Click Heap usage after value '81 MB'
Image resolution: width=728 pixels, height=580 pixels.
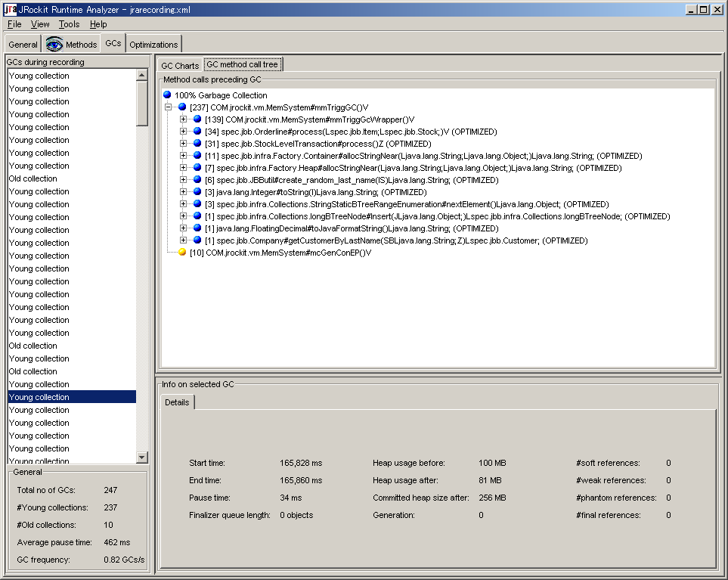click(490, 480)
